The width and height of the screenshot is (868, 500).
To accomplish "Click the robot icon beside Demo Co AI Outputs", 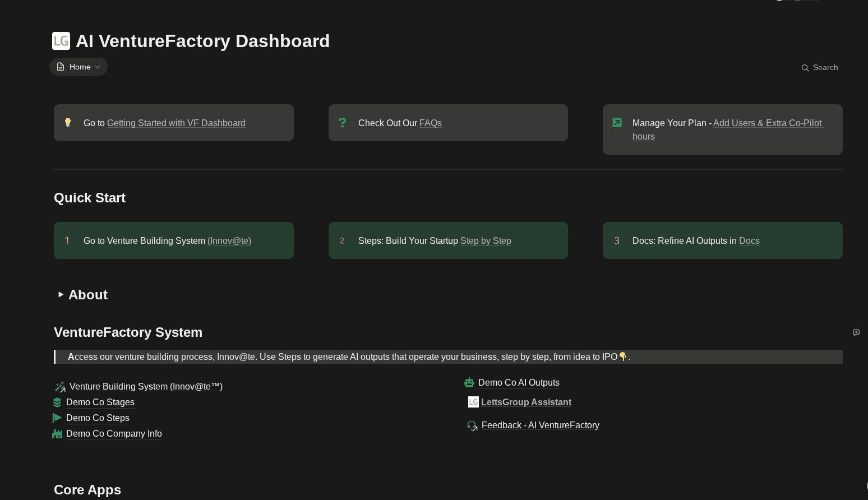I will tap(470, 382).
